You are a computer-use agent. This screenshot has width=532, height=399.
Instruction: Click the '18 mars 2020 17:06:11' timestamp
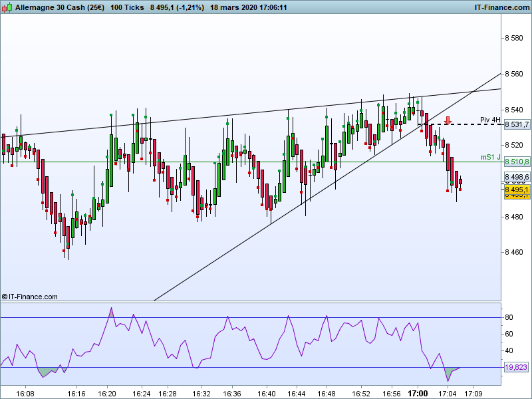[248, 7]
